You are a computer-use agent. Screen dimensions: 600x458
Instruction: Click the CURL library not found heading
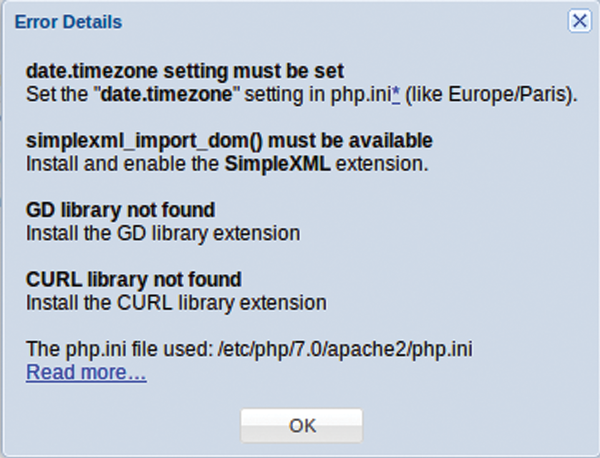click(133, 279)
